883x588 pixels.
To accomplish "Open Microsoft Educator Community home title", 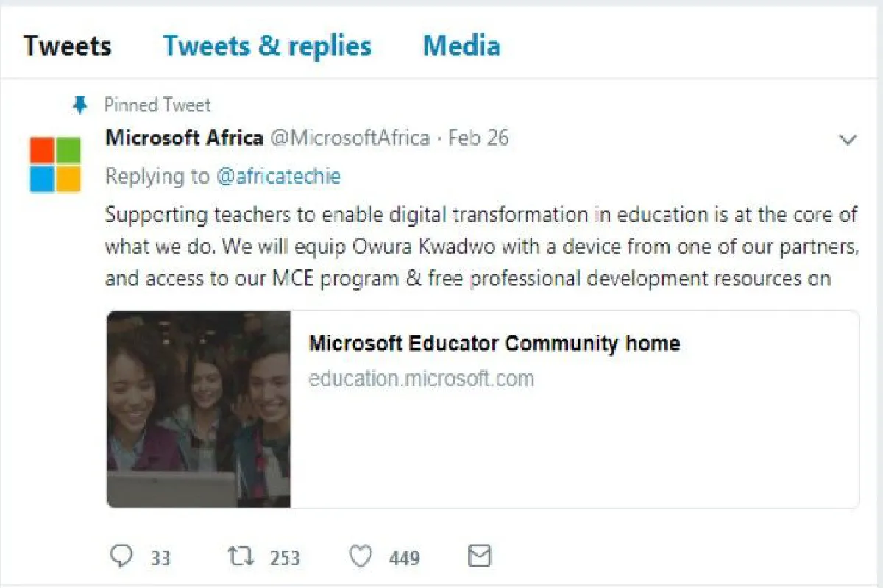I will point(494,343).
